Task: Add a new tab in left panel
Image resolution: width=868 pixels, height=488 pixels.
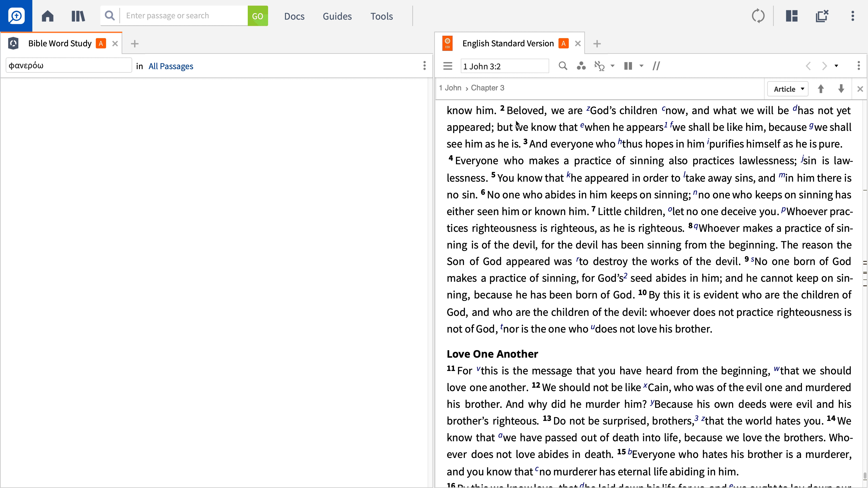Action: point(134,44)
